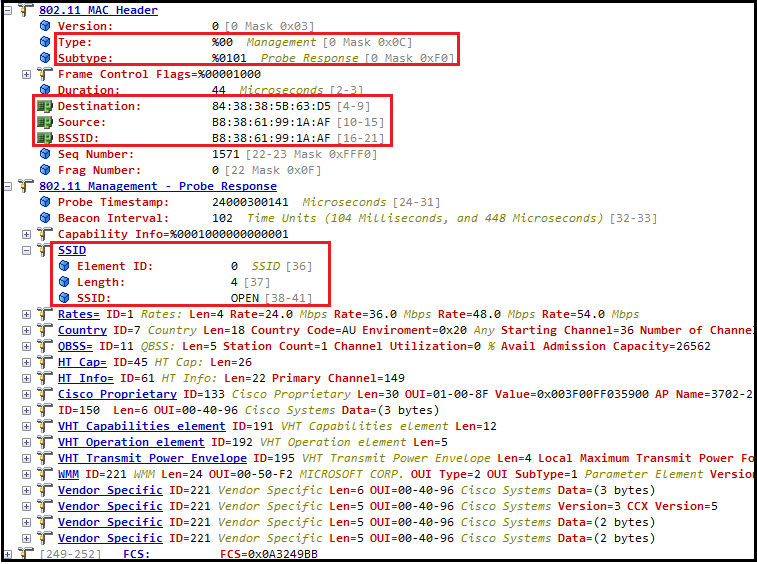
Task: Collapse the 802.11 MAC Header section
Action: point(9,10)
